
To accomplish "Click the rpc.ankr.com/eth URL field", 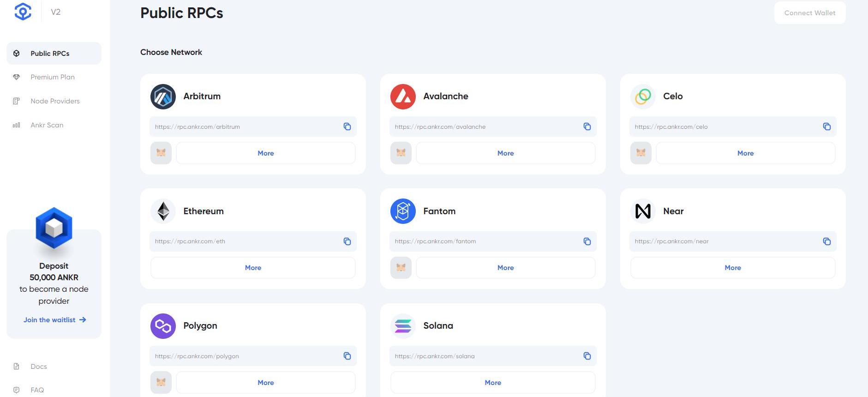I will tap(253, 241).
